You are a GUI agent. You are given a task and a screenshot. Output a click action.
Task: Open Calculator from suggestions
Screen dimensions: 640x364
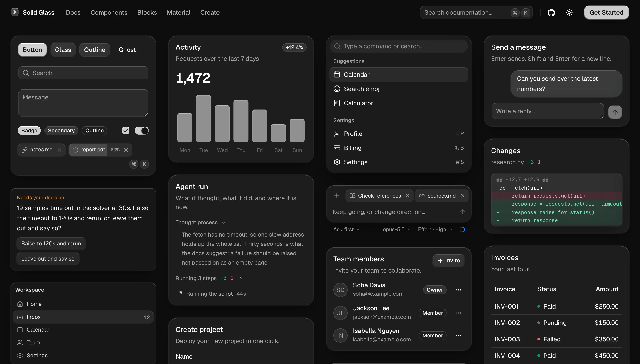click(399, 103)
